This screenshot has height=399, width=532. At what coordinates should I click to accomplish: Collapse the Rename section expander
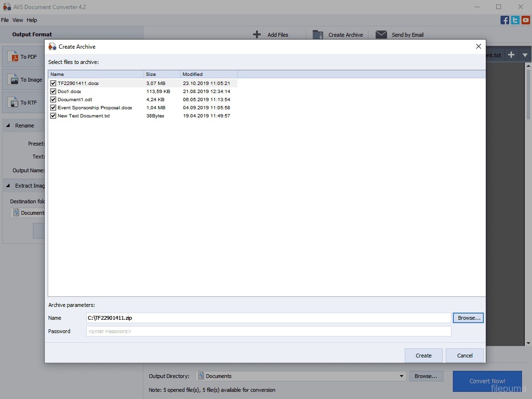pos(9,126)
